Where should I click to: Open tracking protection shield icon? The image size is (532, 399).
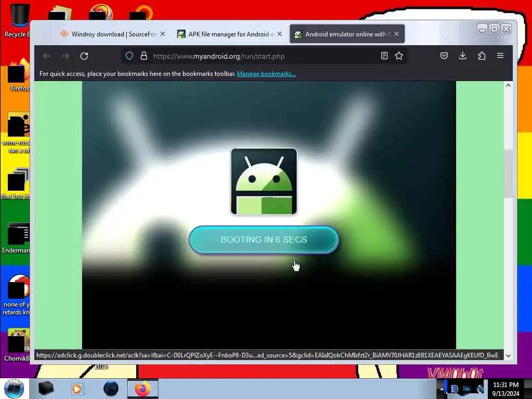(129, 56)
